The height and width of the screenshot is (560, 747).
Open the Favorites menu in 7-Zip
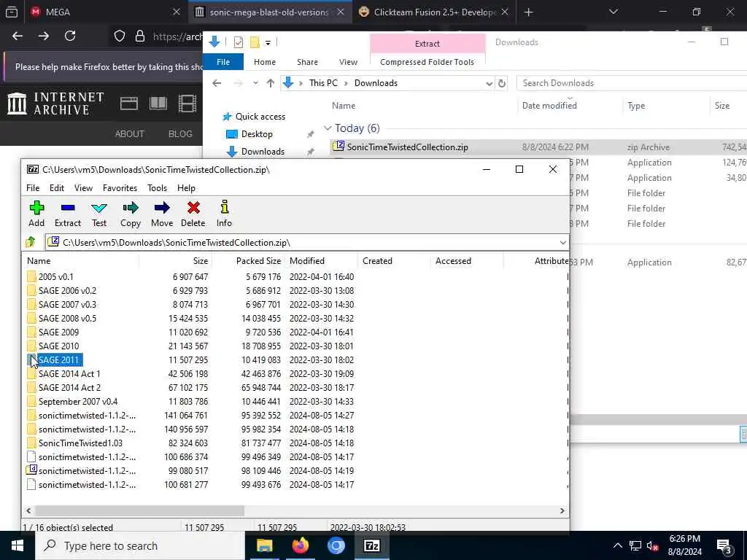tap(120, 188)
